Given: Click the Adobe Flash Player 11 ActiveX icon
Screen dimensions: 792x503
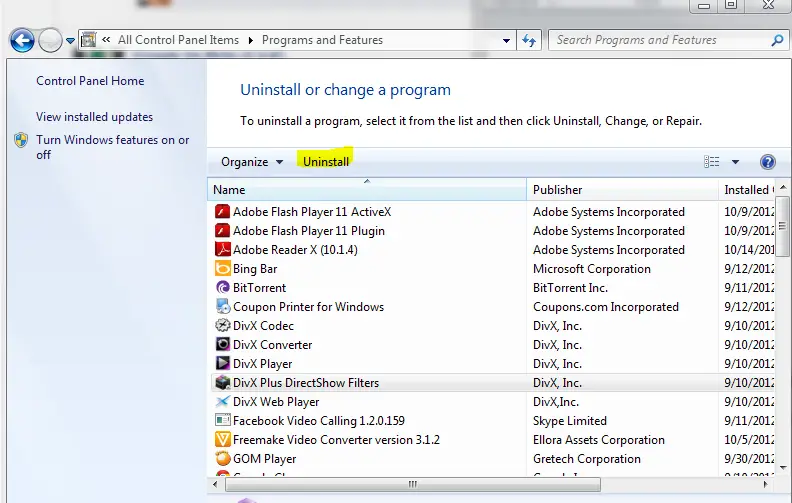Looking at the screenshot, I should tap(222, 212).
